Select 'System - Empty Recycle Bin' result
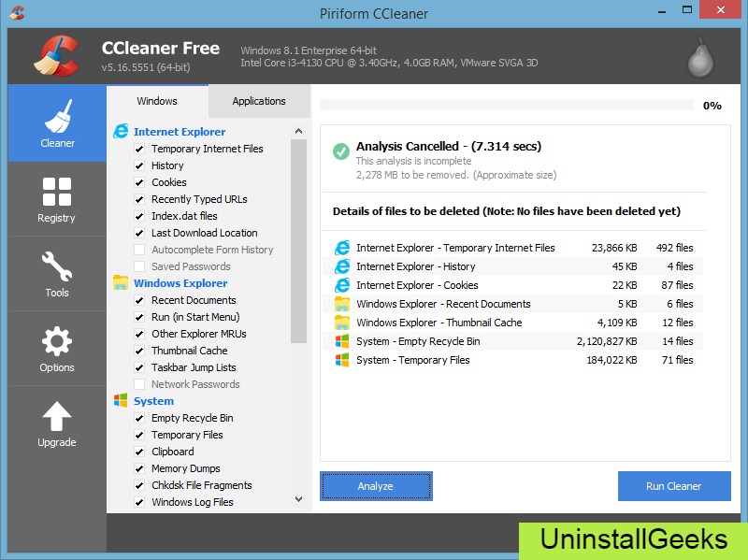 coord(512,341)
